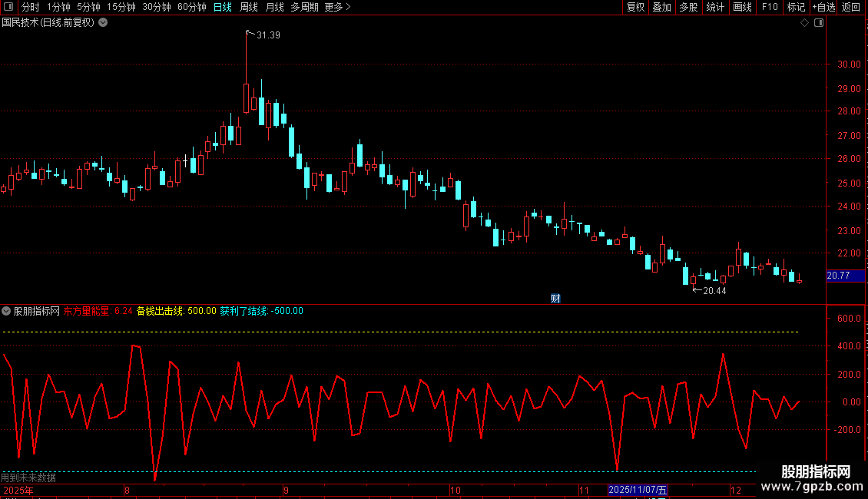Viewport: 868px width, 499px height.
Task: Click the 用到未来数据 warning text
Action: click(x=28, y=478)
